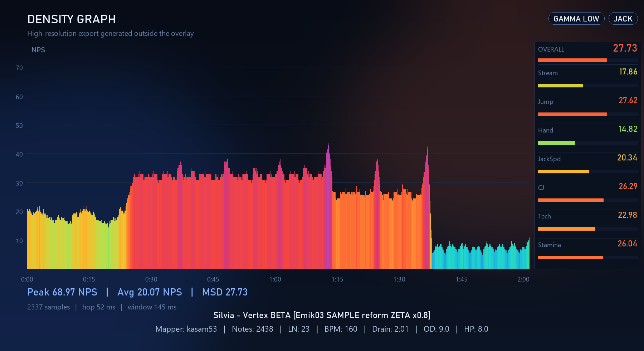Viewport: 644px width, 351px height.
Task: Select the song title Silvia - Vertex BETA
Action: pyautogui.click(x=322, y=315)
